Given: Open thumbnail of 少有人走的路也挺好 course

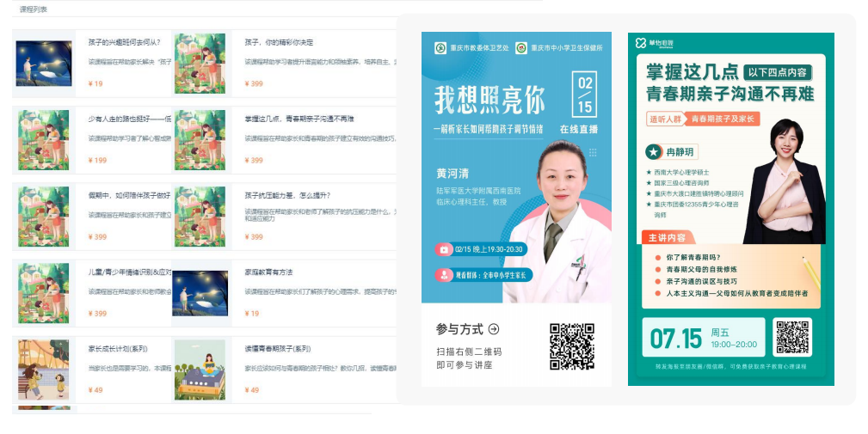Looking at the screenshot, I should [44, 140].
